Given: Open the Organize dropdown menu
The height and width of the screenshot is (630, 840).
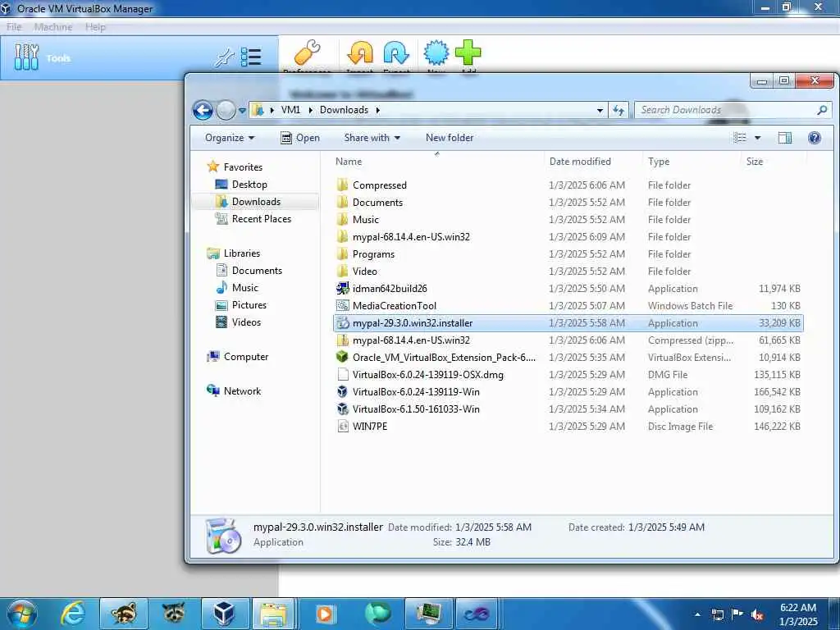Looking at the screenshot, I should tap(230, 138).
